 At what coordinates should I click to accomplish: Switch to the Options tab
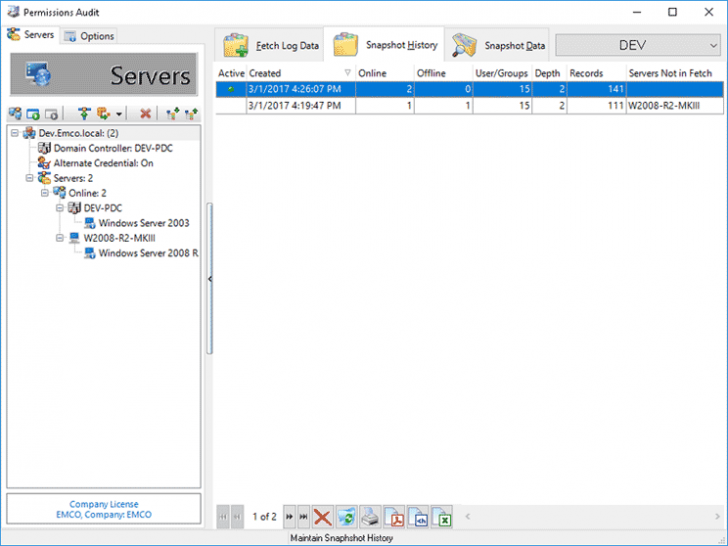point(89,36)
